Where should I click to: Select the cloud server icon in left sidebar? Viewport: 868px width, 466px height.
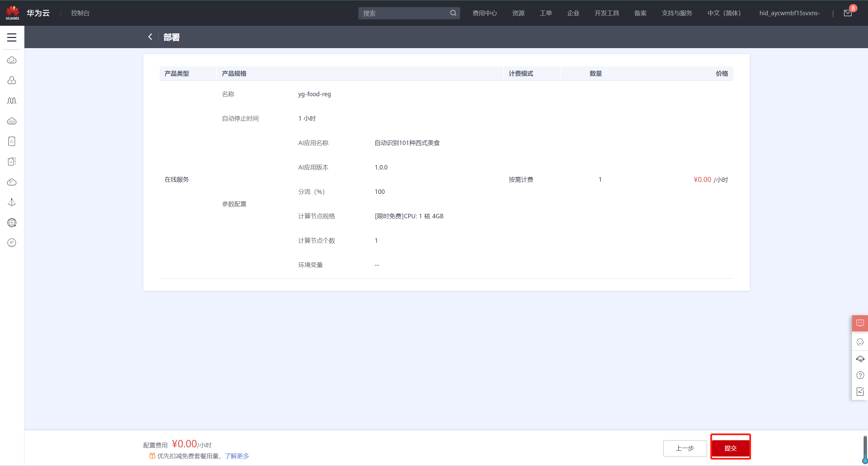point(12,60)
